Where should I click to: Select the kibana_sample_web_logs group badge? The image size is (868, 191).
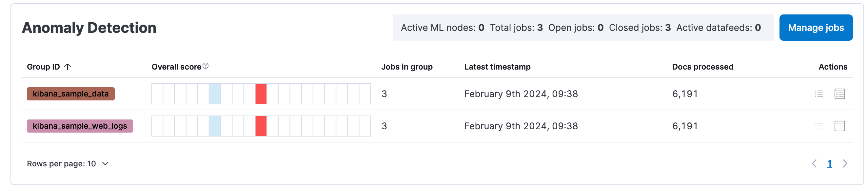(80, 126)
